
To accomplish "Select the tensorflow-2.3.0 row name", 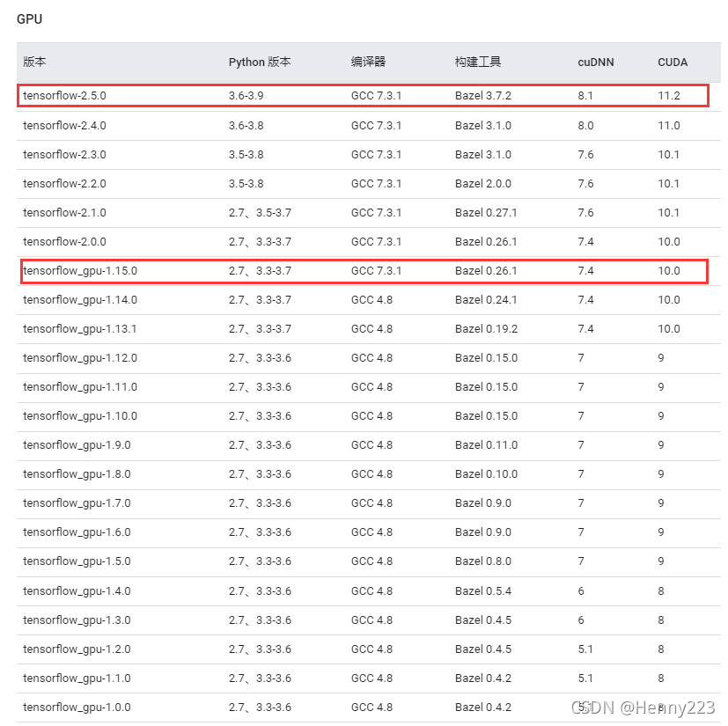I will click(x=64, y=155).
